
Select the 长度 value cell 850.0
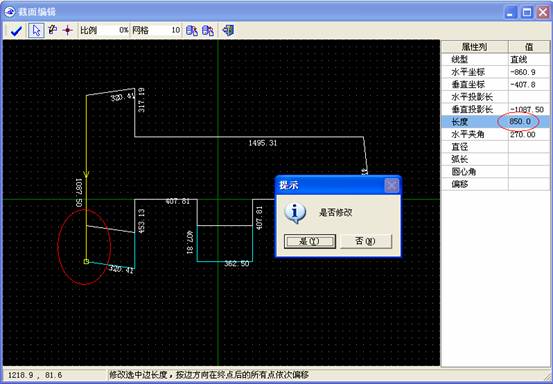coord(529,122)
